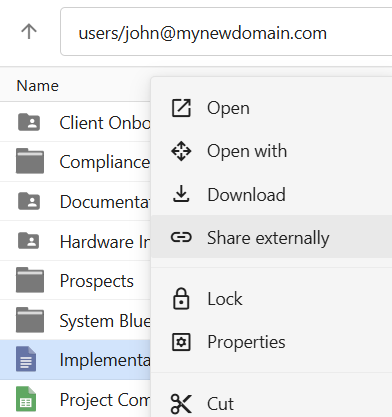
Task: Click the Open icon in context menu
Action: click(181, 108)
